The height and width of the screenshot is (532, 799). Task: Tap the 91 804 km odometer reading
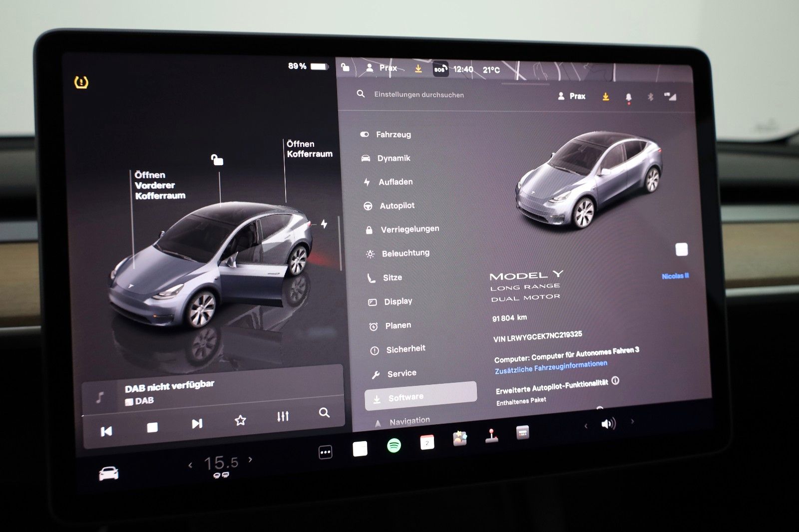coord(509,318)
